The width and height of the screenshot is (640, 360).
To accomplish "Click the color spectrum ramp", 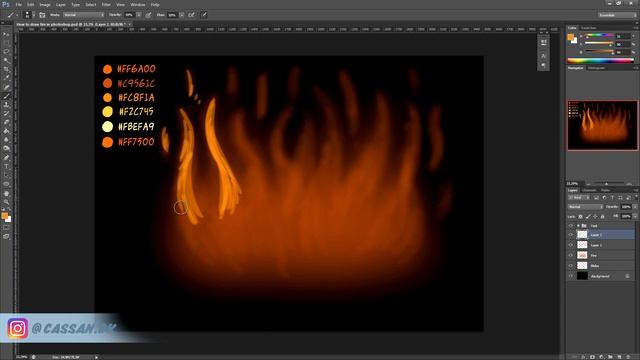I will point(600,60).
